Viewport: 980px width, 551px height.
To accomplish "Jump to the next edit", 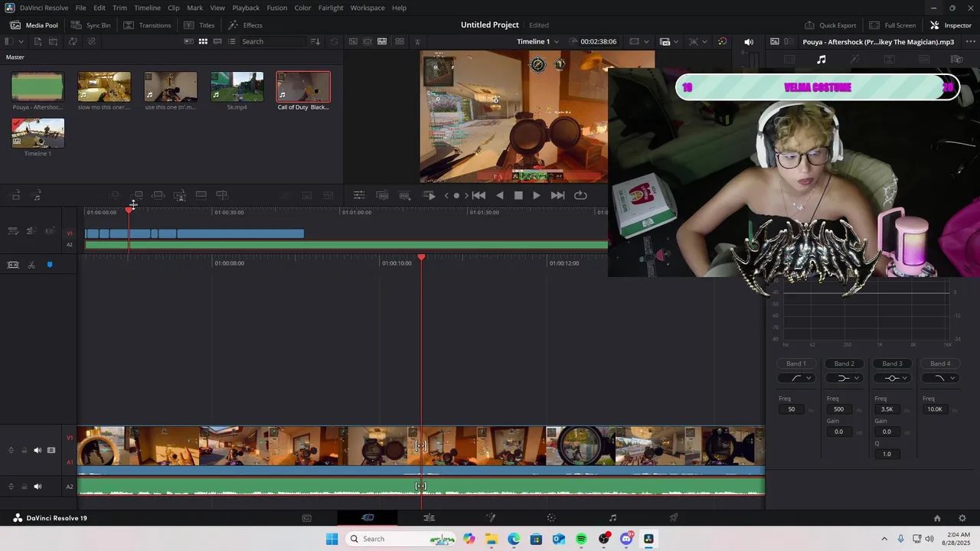I will 558,195.
